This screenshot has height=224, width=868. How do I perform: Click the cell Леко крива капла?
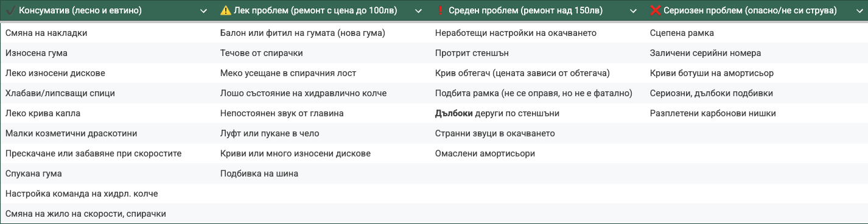[x=108, y=113]
